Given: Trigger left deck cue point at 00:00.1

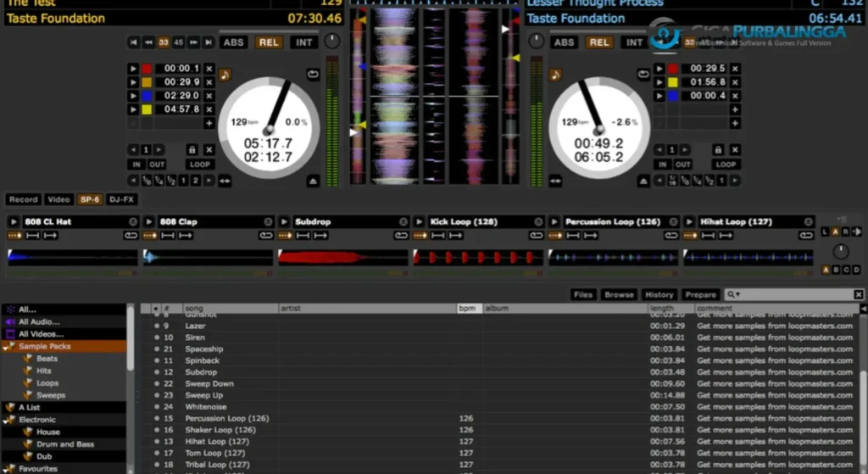Looking at the screenshot, I should pos(133,69).
